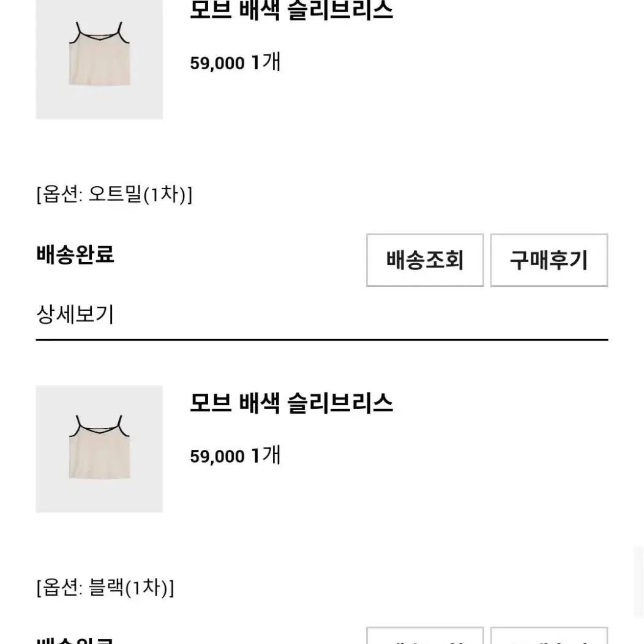
Task: Select the 배송완료 status of the 오트밀 order
Action: pos(75,254)
